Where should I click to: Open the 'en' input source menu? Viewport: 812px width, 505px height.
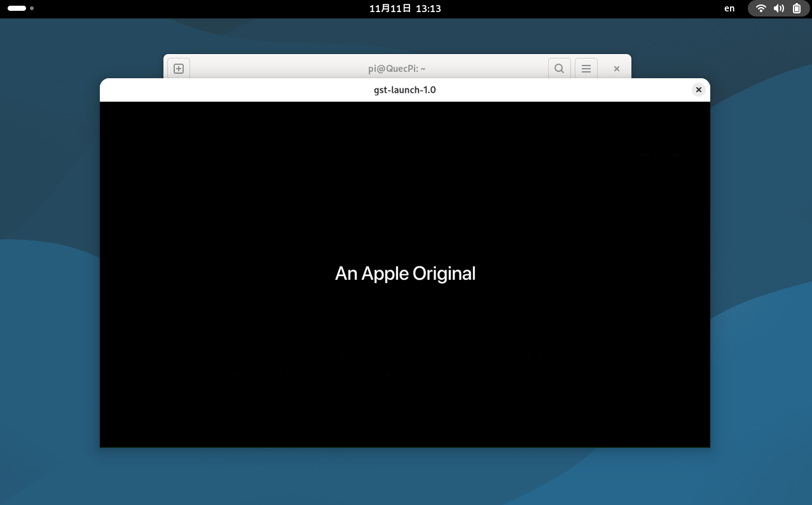[x=729, y=8]
